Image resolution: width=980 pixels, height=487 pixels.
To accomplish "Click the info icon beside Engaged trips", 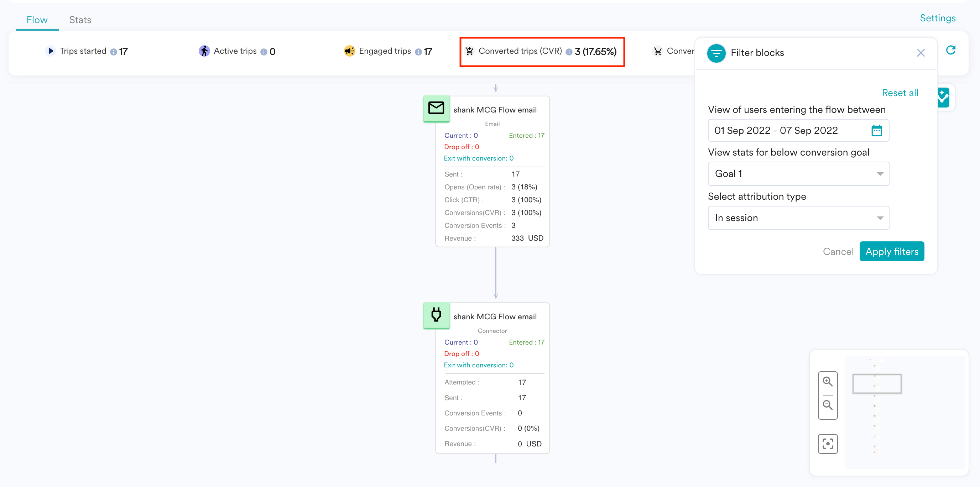I will coord(418,52).
